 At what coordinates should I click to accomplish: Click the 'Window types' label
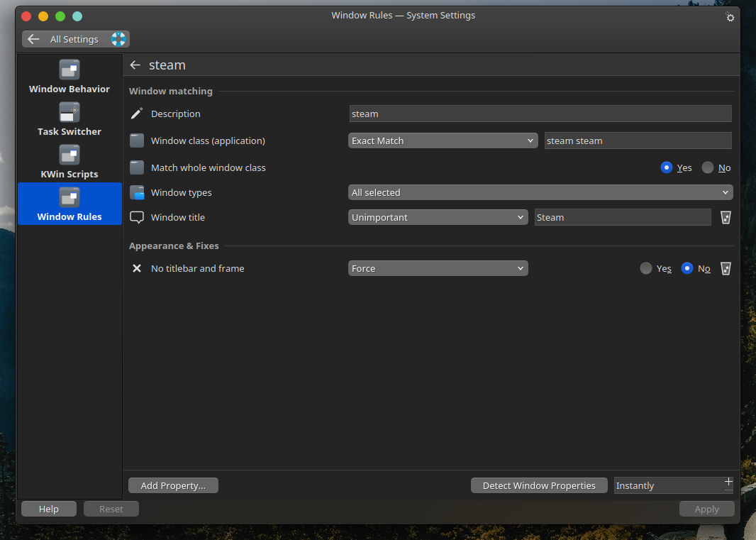(x=182, y=192)
